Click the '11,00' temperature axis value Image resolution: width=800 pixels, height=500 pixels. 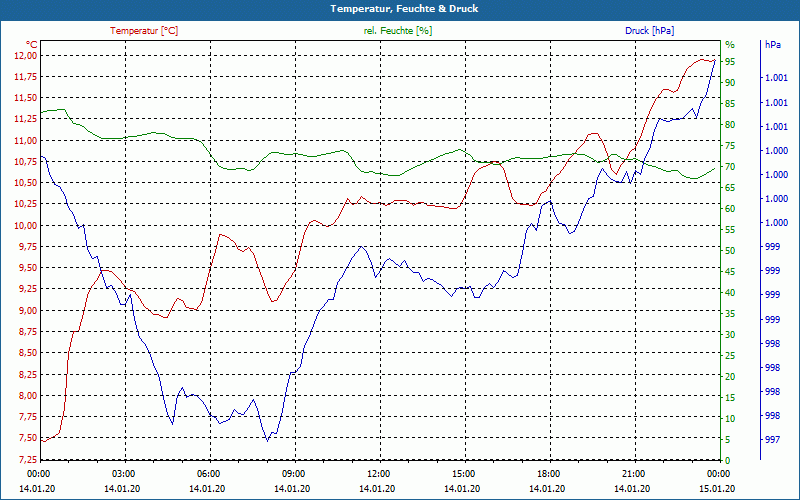click(x=27, y=140)
